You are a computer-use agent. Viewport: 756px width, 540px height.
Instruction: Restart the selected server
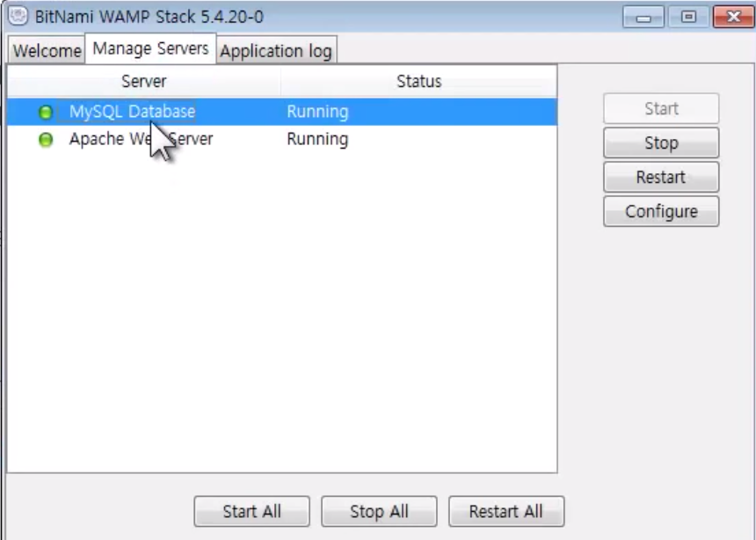(661, 177)
